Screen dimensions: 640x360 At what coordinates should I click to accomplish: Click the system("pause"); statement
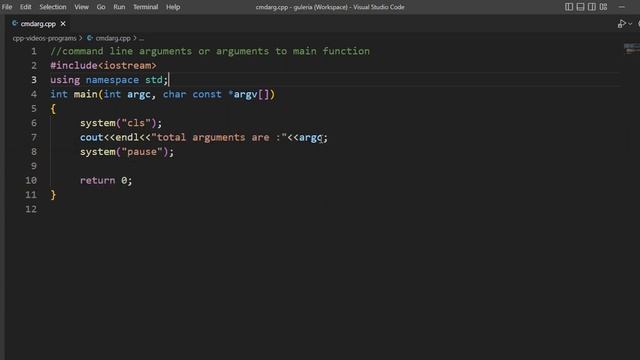(x=127, y=151)
